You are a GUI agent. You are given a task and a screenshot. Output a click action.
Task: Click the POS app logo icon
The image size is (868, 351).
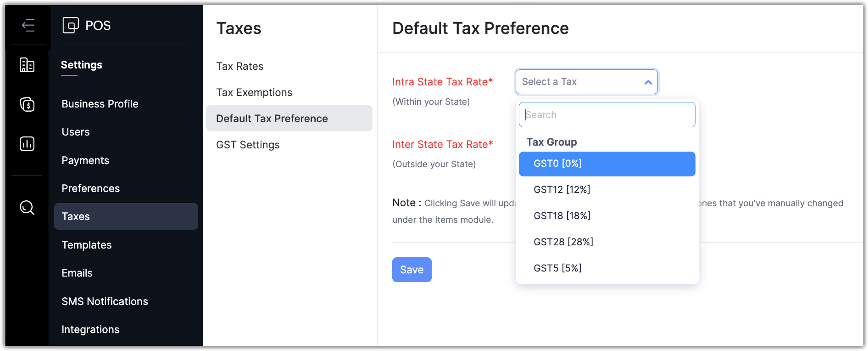pyautogui.click(x=71, y=25)
